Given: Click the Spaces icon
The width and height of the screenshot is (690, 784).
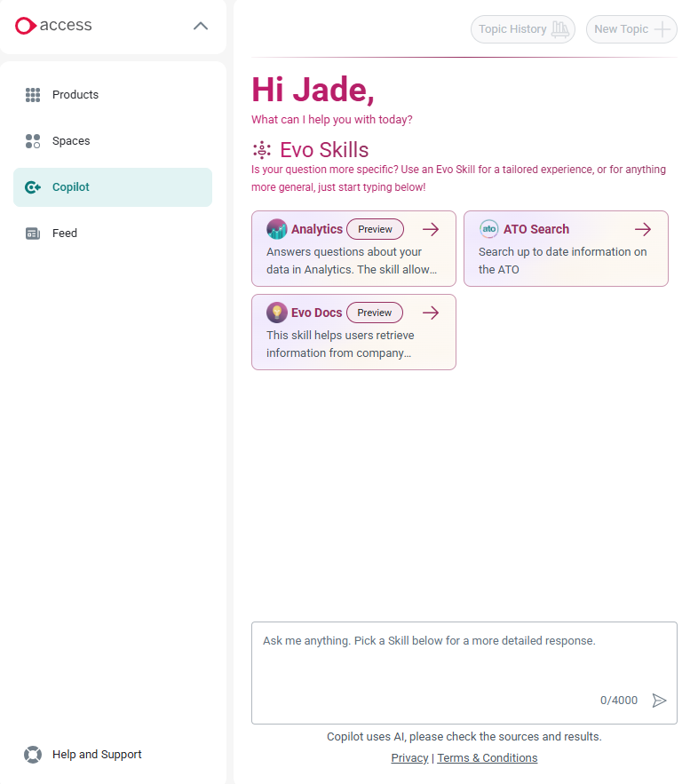Looking at the screenshot, I should point(33,140).
